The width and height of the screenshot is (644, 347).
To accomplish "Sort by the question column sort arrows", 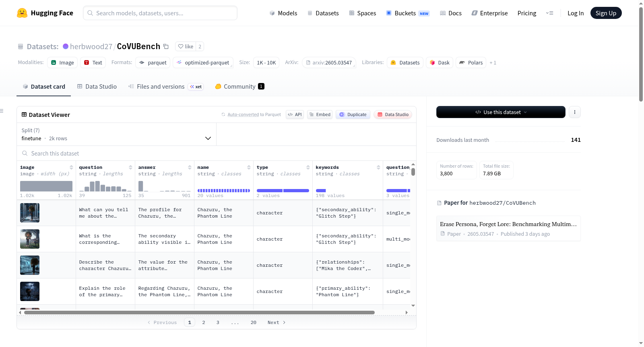I will 130,167.
